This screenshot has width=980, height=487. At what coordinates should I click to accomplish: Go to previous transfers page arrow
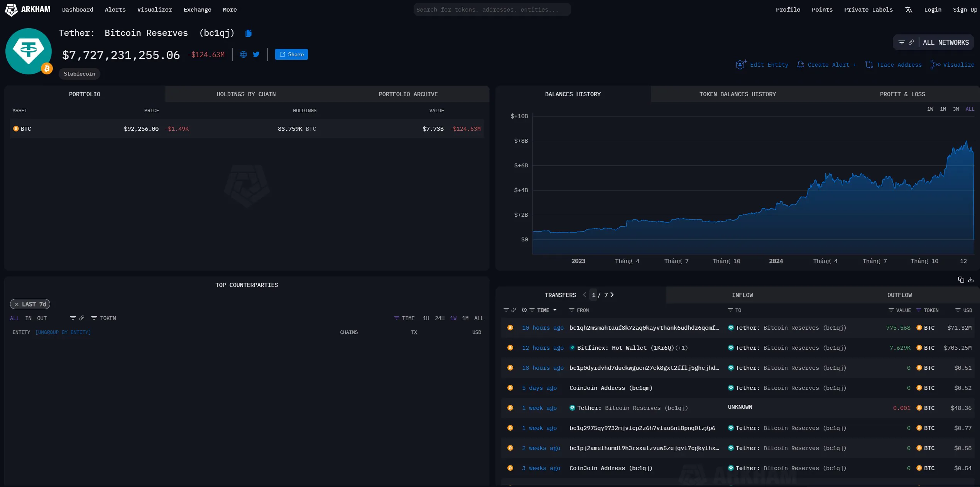(585, 295)
